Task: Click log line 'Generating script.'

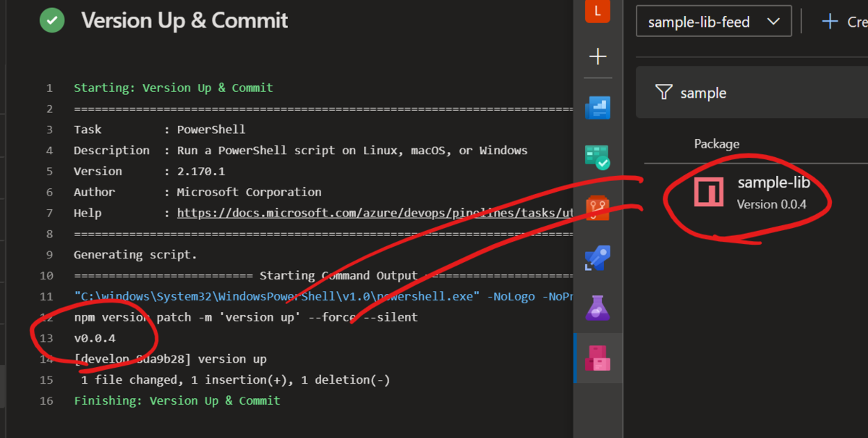Action: pyautogui.click(x=135, y=255)
